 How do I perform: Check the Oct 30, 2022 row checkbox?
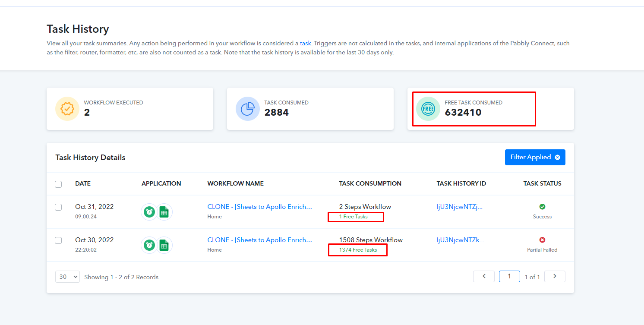(x=58, y=240)
